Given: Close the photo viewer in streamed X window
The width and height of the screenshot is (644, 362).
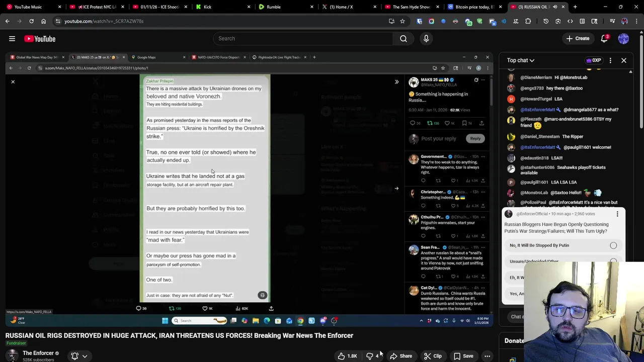Looking at the screenshot, I should tap(13, 81).
